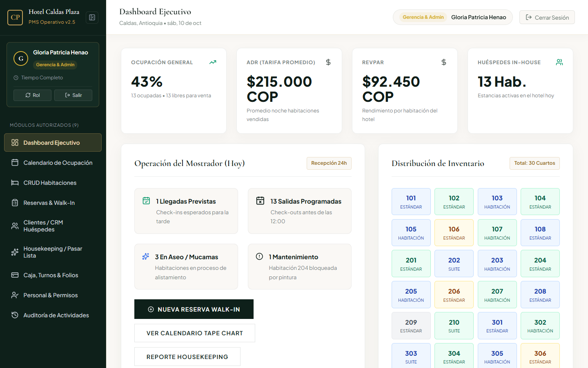Open the Clientes / CRM Huéspedes module
Viewport: 588px width, 368px height.
(x=53, y=226)
